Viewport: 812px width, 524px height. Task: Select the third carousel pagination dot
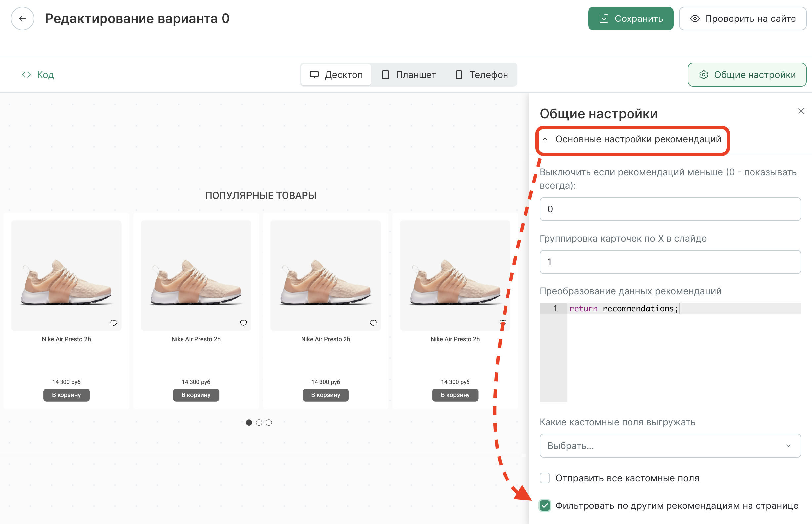tap(269, 423)
